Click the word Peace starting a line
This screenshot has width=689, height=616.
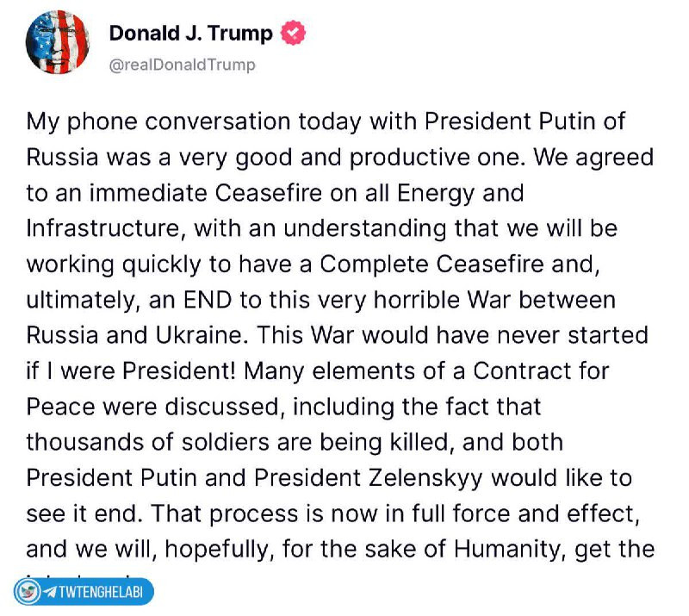60,407
